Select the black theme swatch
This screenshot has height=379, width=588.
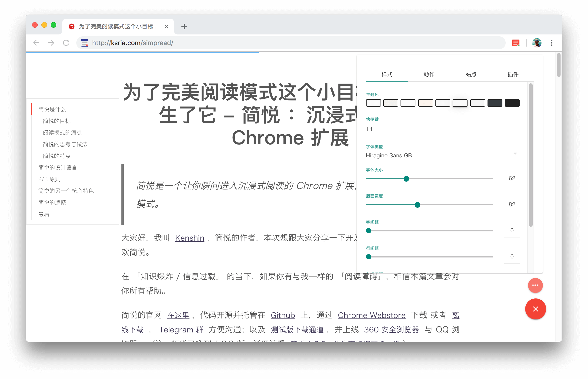[512, 103]
